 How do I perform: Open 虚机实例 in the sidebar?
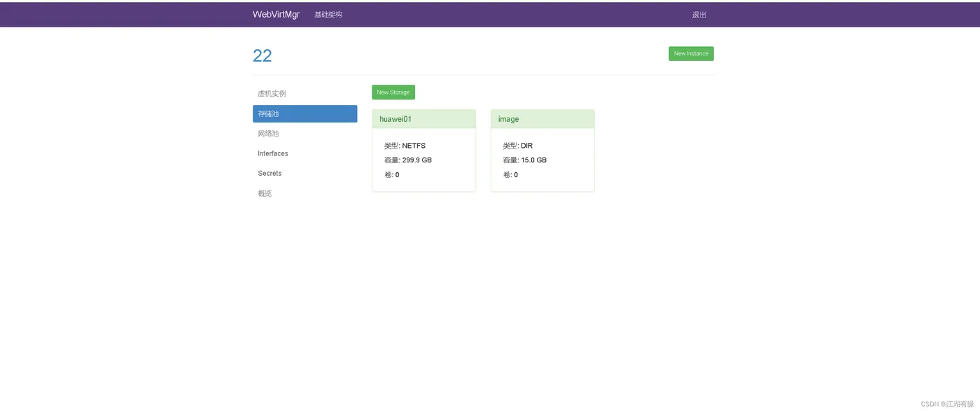[305, 94]
